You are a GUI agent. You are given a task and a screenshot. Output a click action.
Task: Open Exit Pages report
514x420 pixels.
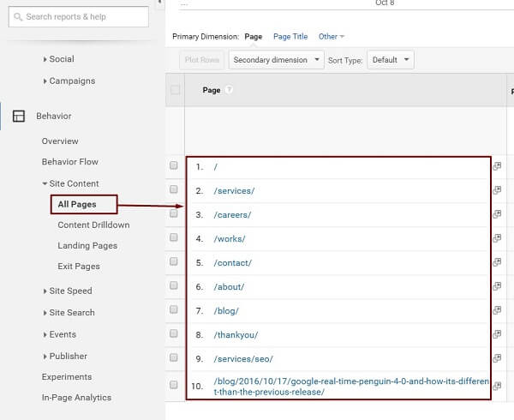click(x=79, y=267)
